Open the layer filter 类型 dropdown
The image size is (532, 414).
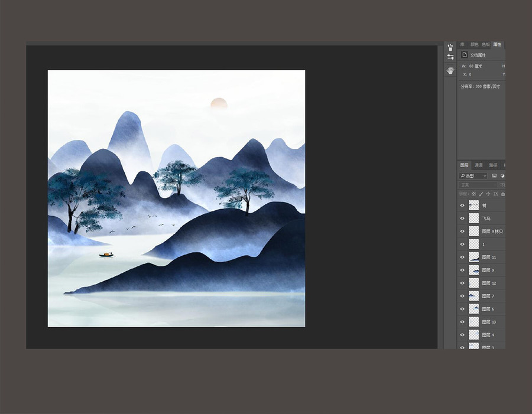click(473, 175)
